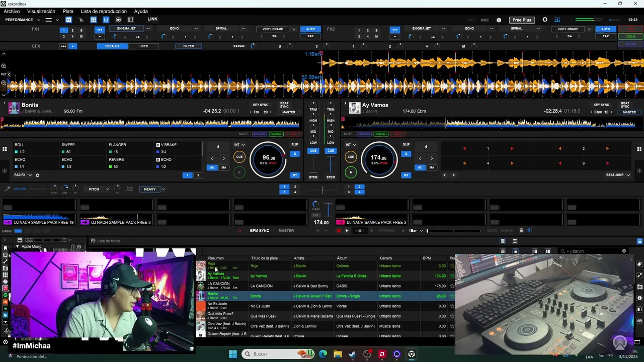Image resolution: width=644 pixels, height=362 pixels.
Task: Toggle deck 1 VOCAL stem mute
Action: coord(276,134)
